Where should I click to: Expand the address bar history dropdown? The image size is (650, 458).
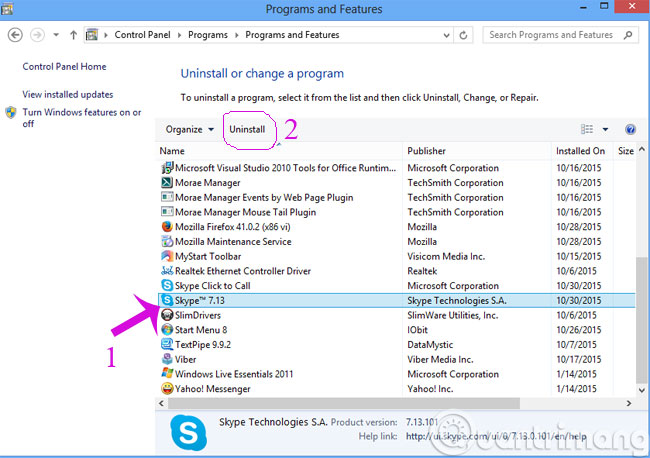point(446,35)
